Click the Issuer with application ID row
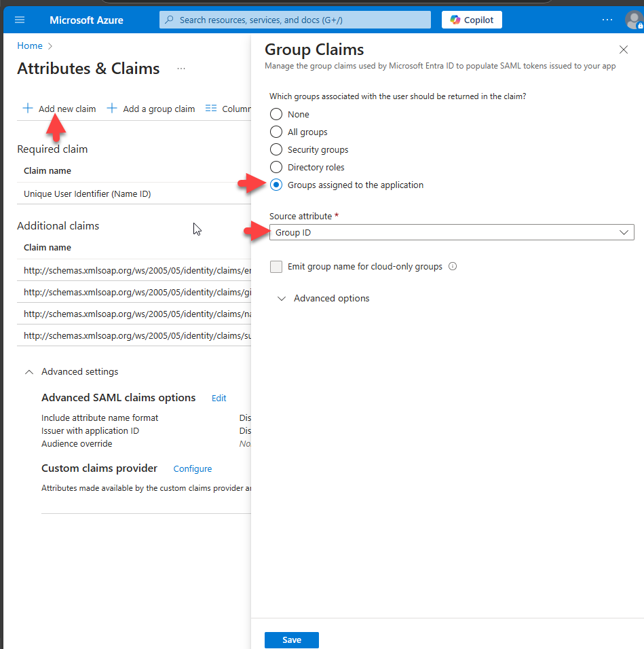This screenshot has width=644, height=649. point(146,431)
